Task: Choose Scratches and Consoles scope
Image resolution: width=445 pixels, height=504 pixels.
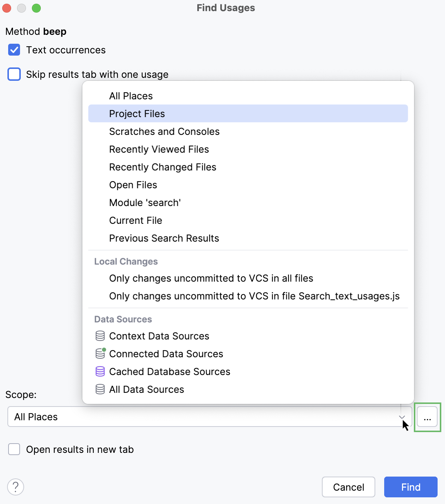Action: tap(164, 131)
